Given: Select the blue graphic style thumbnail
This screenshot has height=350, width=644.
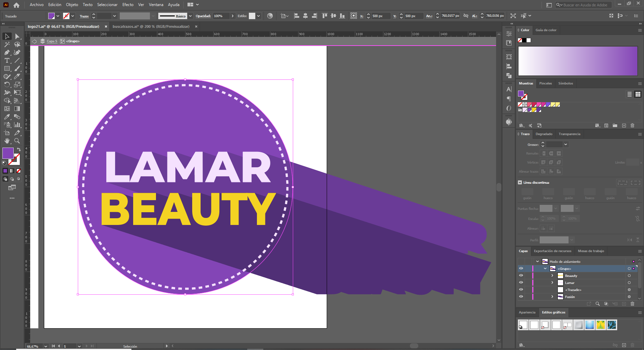Looking at the screenshot, I should 589,325.
